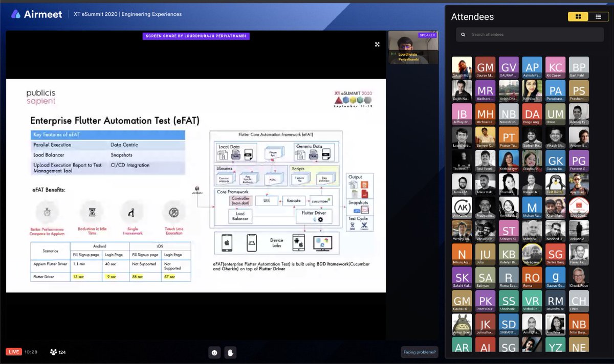This screenshot has height=364, width=614.
Task: Open attendee Krithika Iyer photo
Action: tap(509, 161)
